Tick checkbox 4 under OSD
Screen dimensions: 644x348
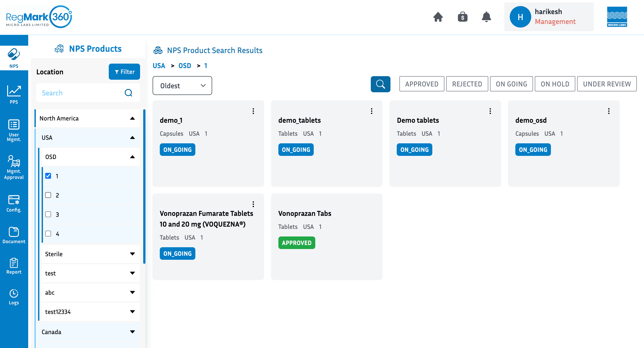[48, 234]
